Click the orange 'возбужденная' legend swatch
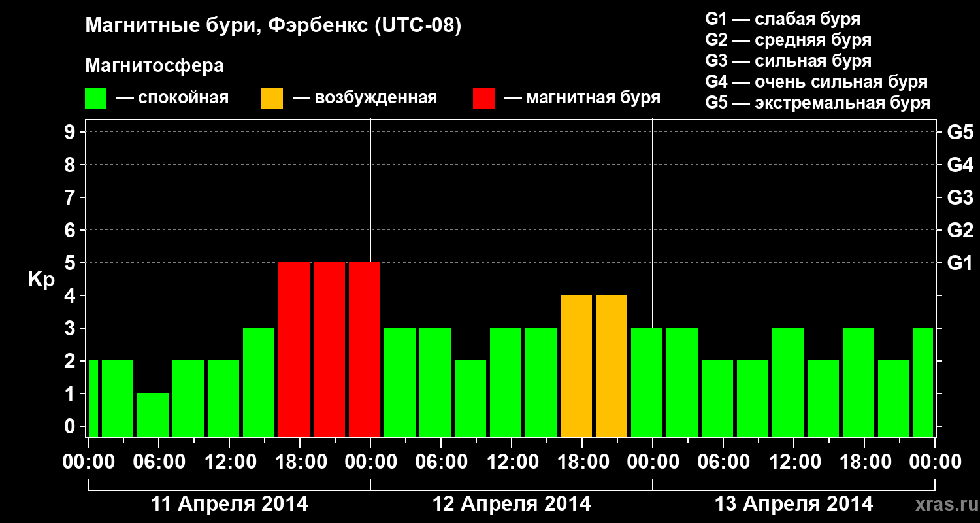 point(272,99)
